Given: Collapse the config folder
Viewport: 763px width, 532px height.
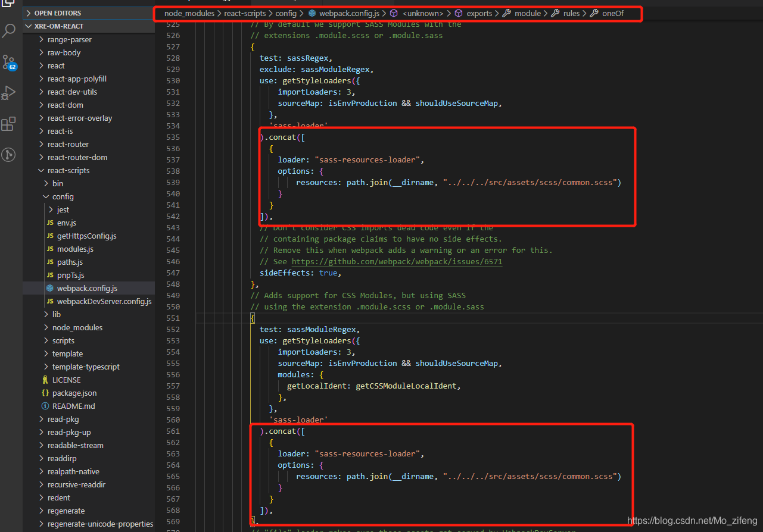Looking at the screenshot, I should (46, 196).
